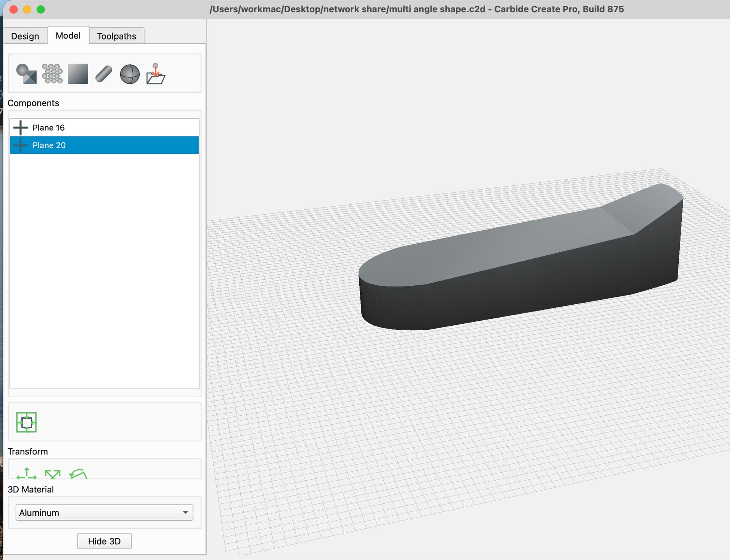Click the yellow minimize window button

[x=27, y=9]
